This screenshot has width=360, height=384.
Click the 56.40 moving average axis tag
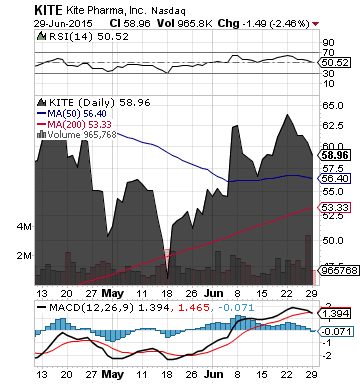334,179
